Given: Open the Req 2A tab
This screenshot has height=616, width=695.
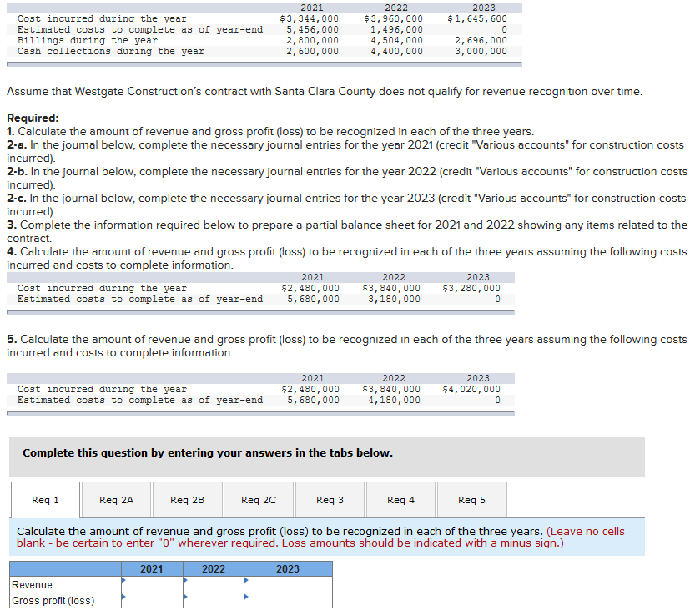Looking at the screenshot, I should pyautogui.click(x=115, y=499).
